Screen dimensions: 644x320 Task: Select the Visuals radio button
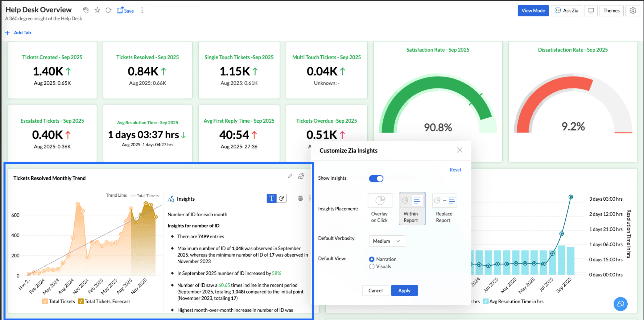(372, 266)
